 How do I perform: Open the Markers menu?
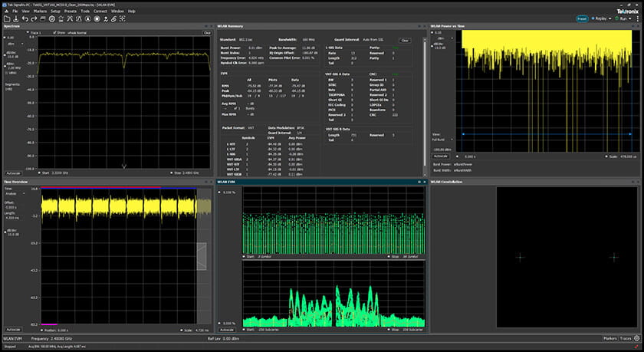click(40, 12)
